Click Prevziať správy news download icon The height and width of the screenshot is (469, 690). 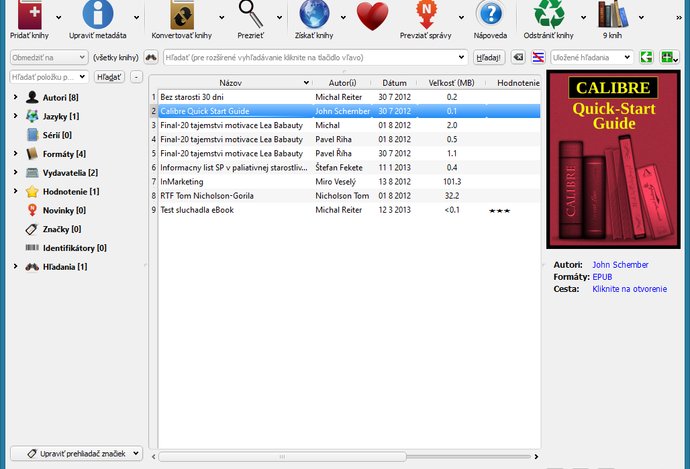(x=426, y=15)
